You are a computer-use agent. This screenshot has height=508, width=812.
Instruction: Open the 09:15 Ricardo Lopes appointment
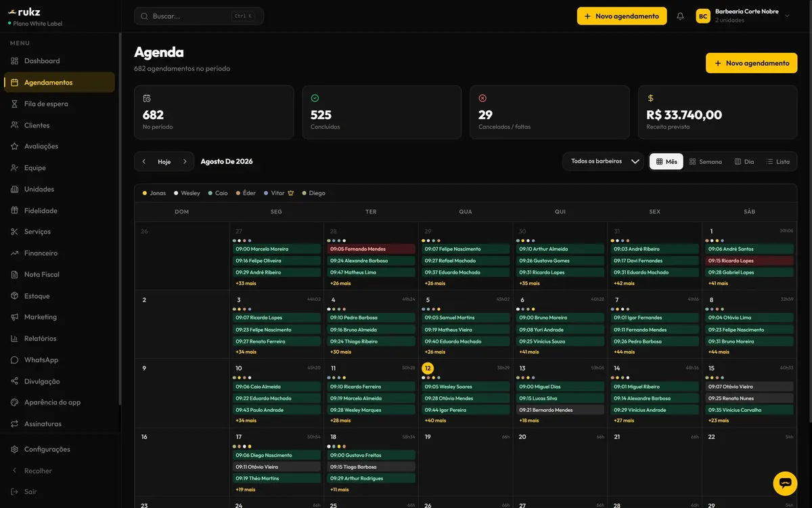(x=750, y=261)
